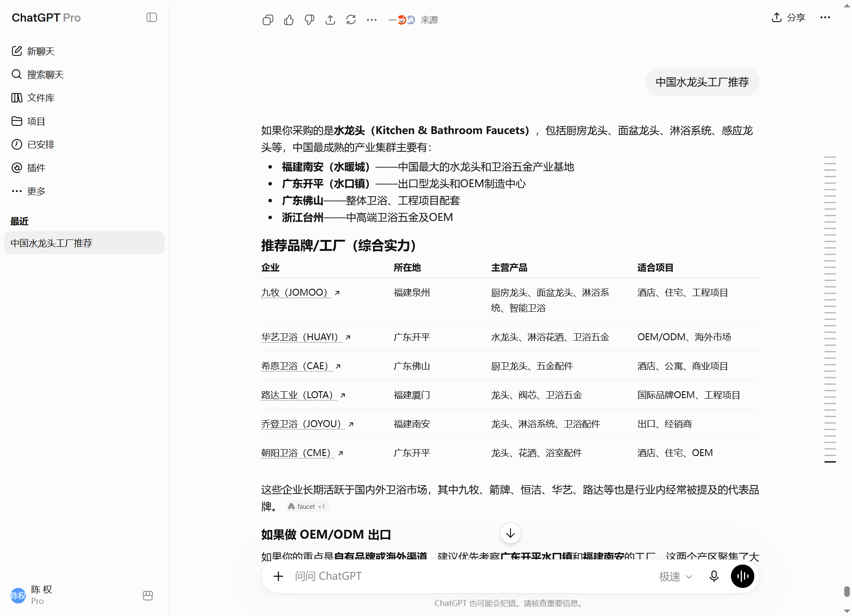Image resolution: width=852 pixels, height=616 pixels.
Task: Open more response actions ellipsis
Action: click(372, 20)
